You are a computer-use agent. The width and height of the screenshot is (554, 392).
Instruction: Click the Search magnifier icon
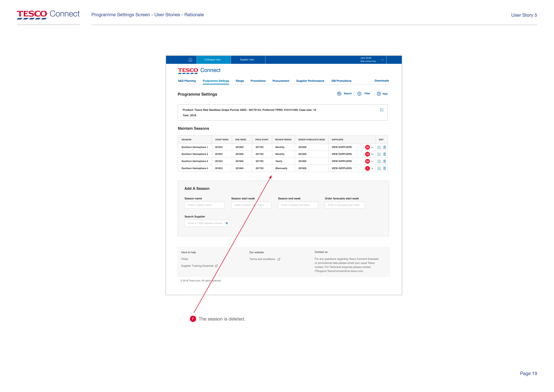pos(339,94)
